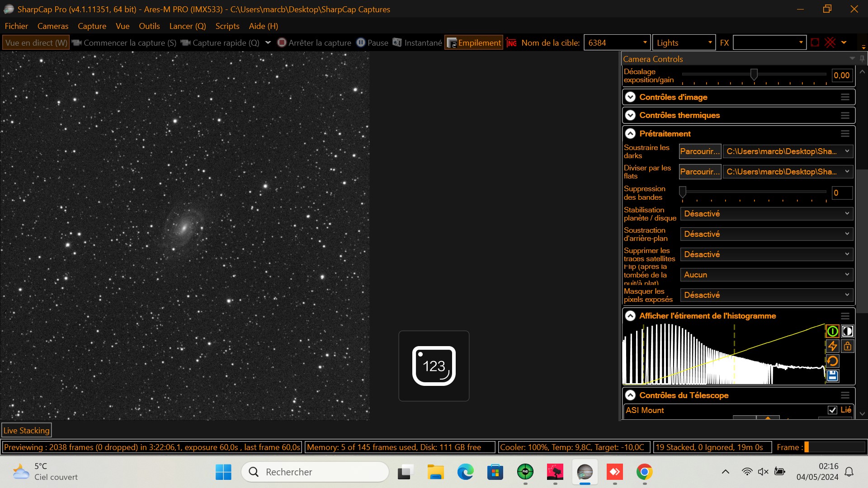The height and width of the screenshot is (488, 868).
Task: Click the red reticle crosshair icon on toolbar
Action: (x=830, y=42)
